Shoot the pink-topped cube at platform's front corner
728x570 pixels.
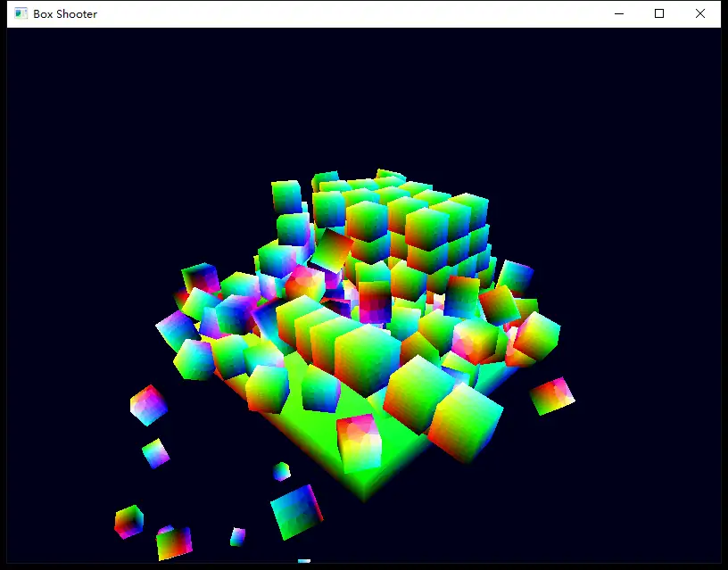358,439
